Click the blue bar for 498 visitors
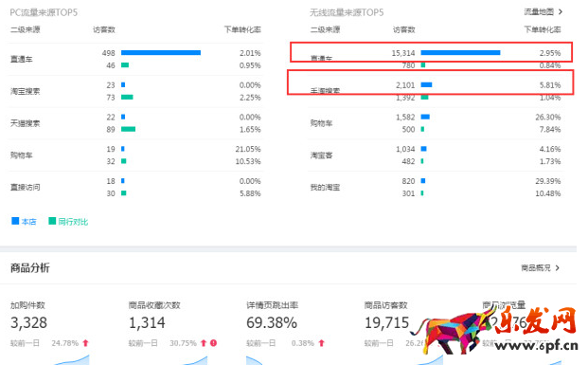This screenshot has width=588, height=365. [161, 53]
